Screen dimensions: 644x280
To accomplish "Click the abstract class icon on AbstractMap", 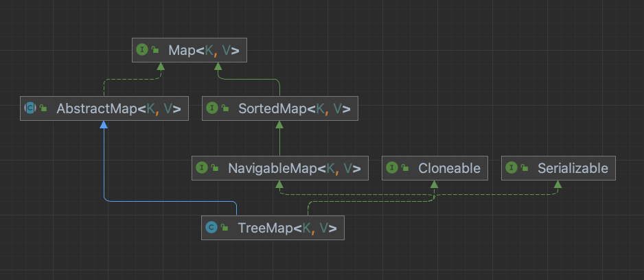I will tap(30, 108).
